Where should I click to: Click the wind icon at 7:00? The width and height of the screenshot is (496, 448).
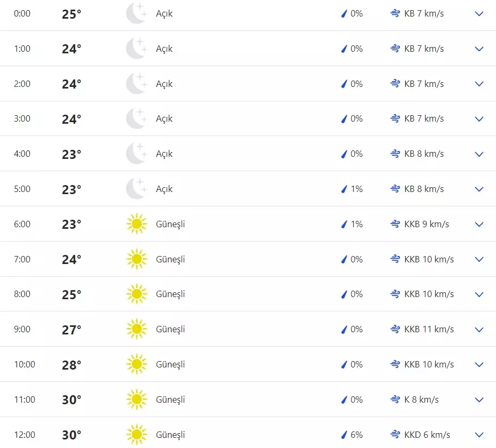[395, 259]
